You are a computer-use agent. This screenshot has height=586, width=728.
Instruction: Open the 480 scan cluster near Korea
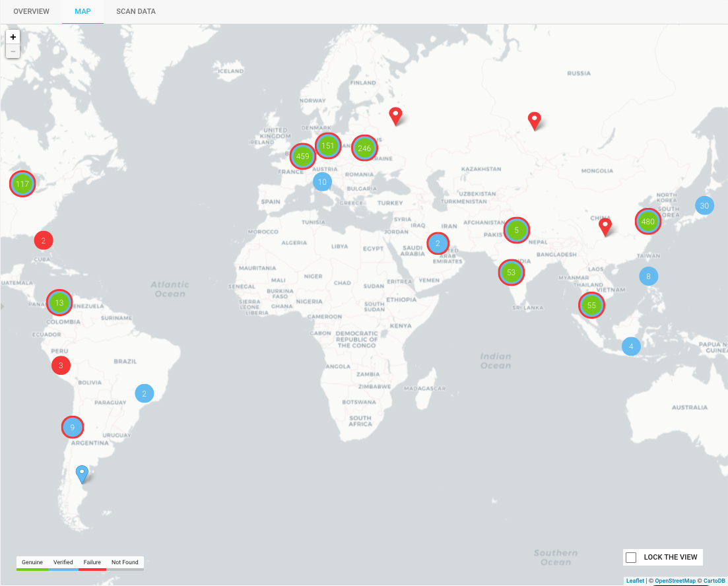click(x=647, y=222)
